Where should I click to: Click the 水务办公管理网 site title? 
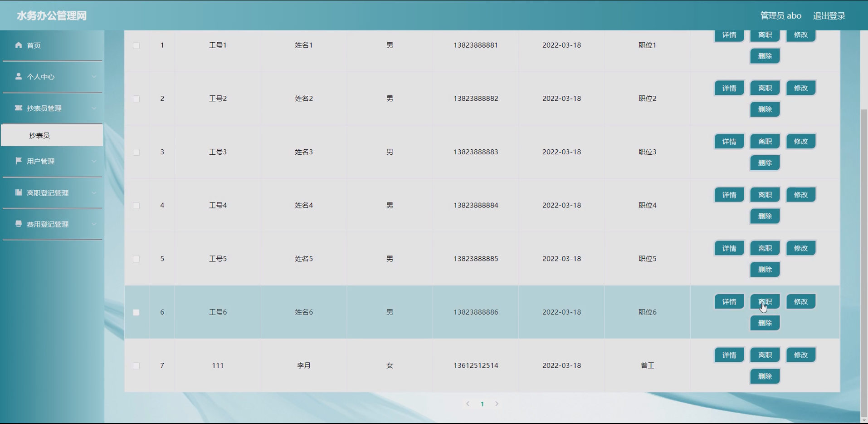point(52,16)
